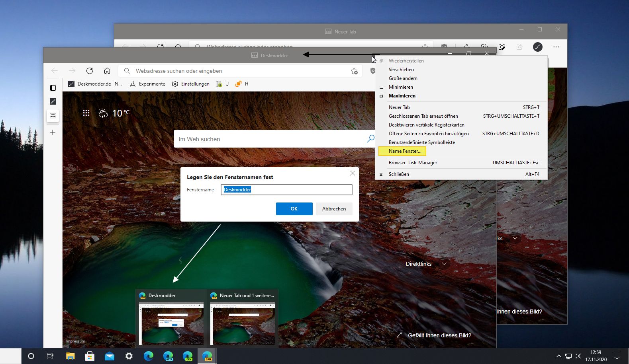Open the volume control in system tray
Image resolution: width=629 pixels, height=364 pixels.
pyautogui.click(x=578, y=356)
